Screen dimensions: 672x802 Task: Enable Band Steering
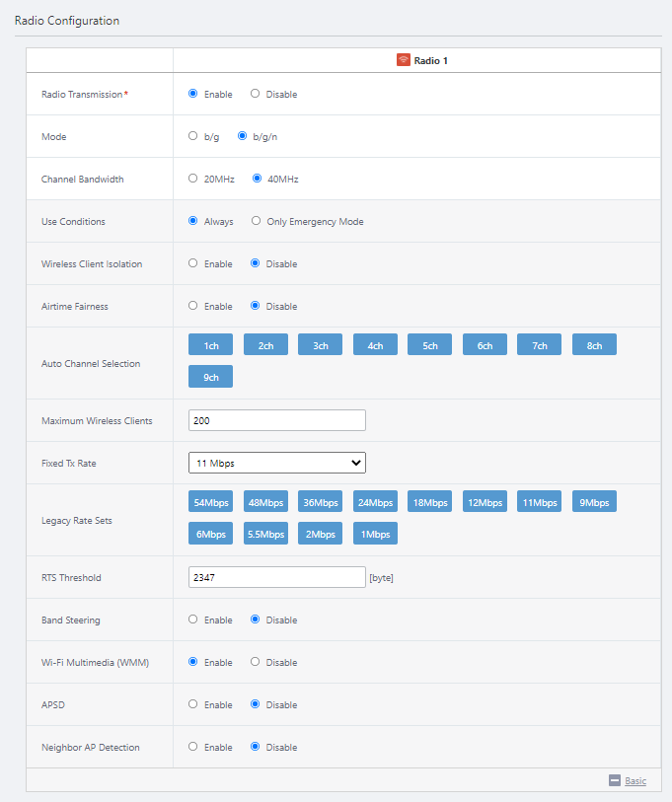click(x=193, y=620)
